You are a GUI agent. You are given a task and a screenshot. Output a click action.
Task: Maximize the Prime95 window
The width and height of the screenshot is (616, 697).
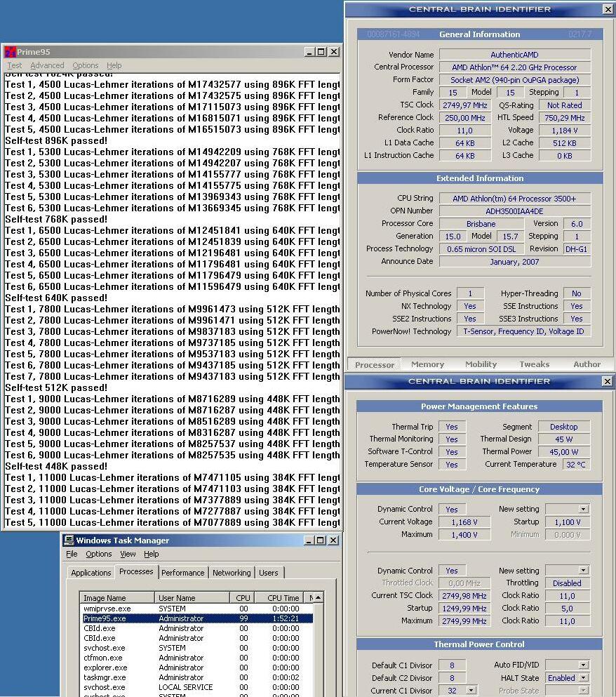(x=321, y=52)
